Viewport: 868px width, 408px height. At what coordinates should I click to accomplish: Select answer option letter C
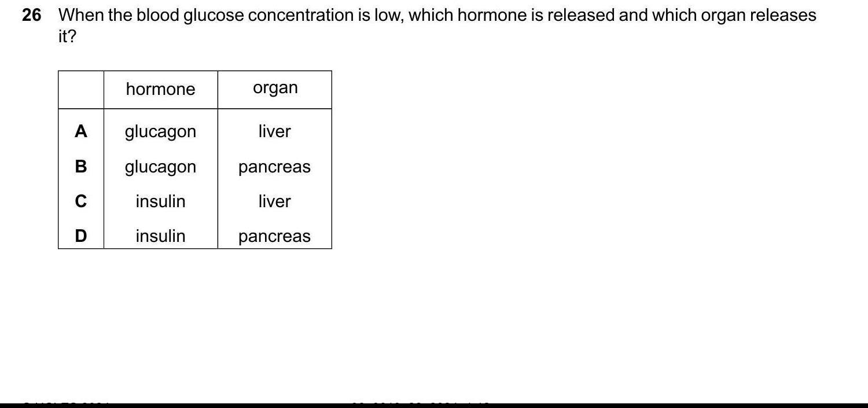click(x=81, y=201)
